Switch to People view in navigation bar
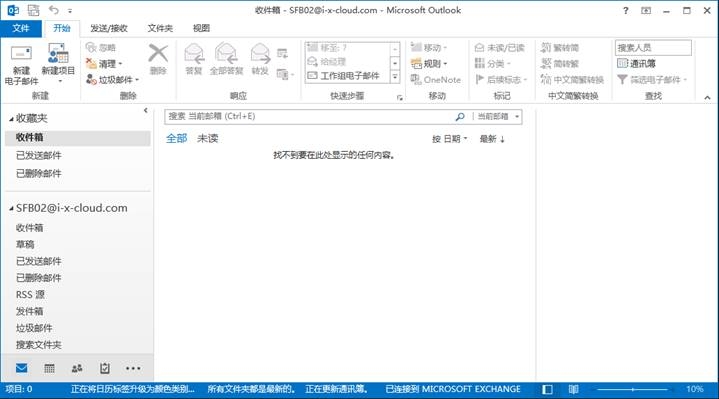 [77, 368]
